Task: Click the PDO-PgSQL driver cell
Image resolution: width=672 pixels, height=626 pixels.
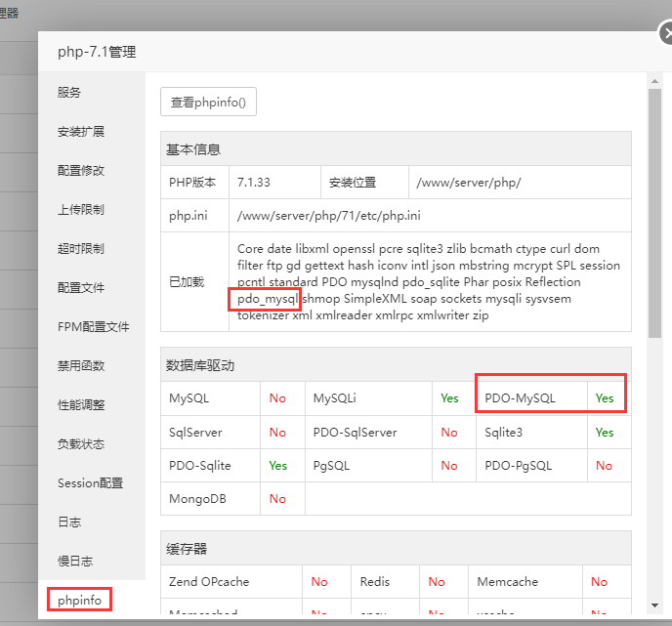Action: (x=531, y=465)
